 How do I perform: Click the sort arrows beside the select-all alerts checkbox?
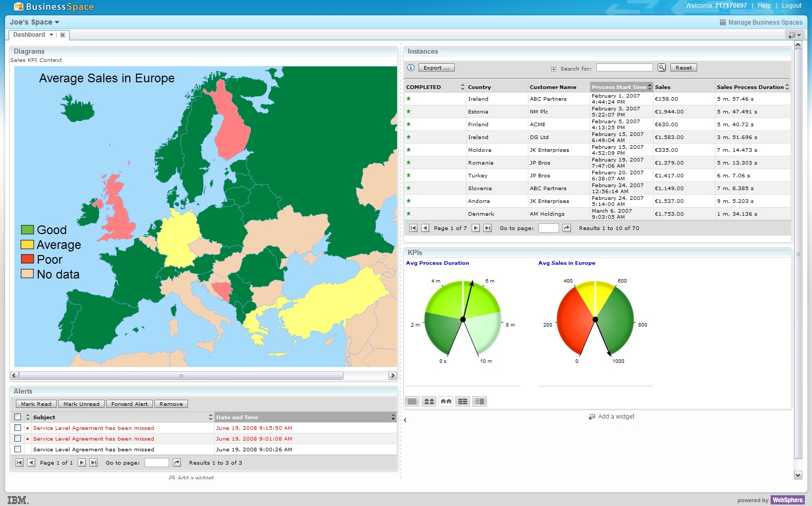click(x=28, y=417)
